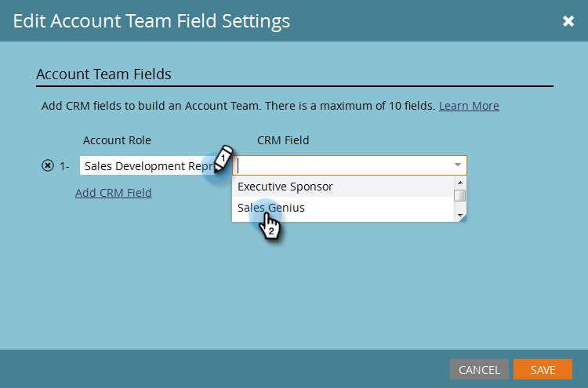Save the account team field settings
Image resolution: width=588 pixels, height=388 pixels.
click(543, 369)
